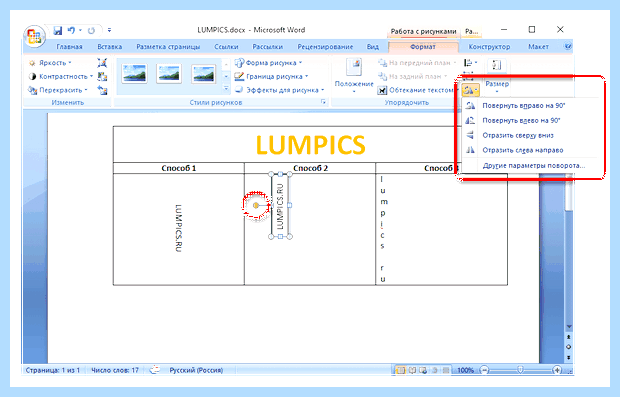Screen dimensions: 620x397
Task: Choose Повернуть вправо на 90°
Action: coord(530,106)
